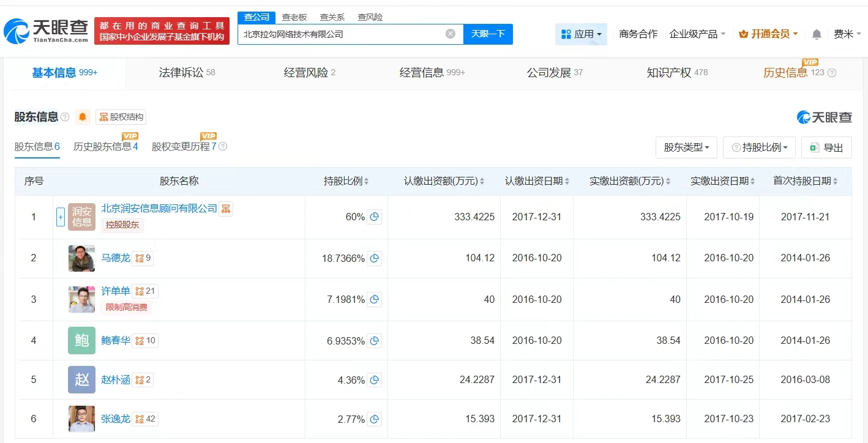Open the 公司发展 37 tab

click(555, 73)
